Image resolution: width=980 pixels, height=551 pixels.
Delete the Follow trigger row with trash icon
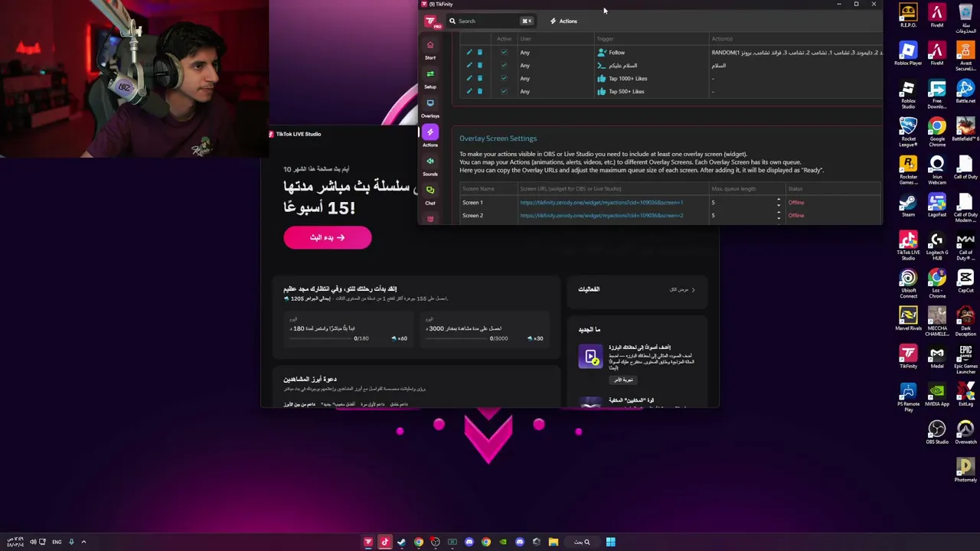tap(480, 52)
